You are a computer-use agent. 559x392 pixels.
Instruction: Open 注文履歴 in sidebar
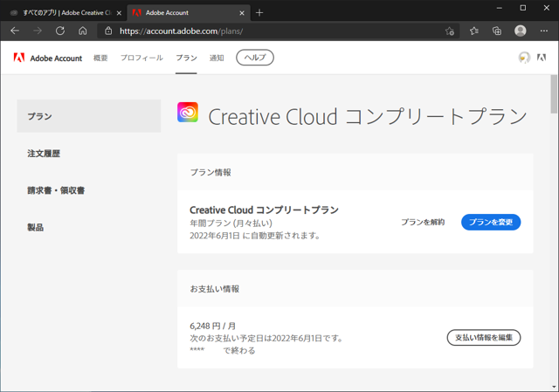[44, 154]
